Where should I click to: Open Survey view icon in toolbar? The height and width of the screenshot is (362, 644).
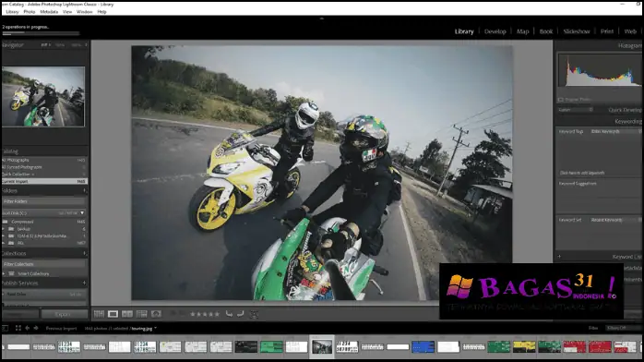[x=142, y=314]
